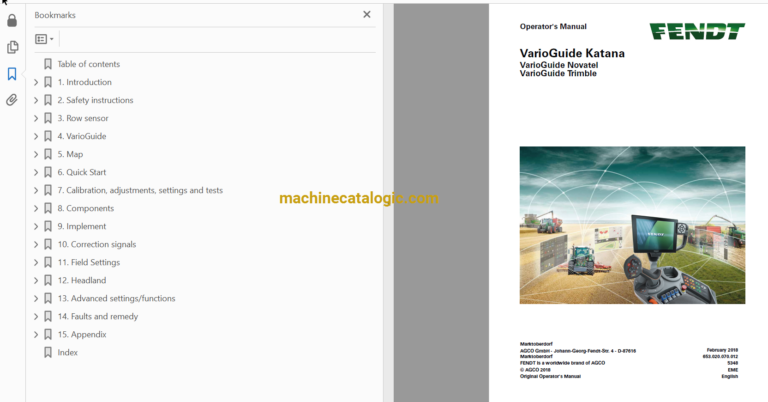768x402 pixels.
Task: Jump to 2. Safety instructions text
Action: pos(96,100)
